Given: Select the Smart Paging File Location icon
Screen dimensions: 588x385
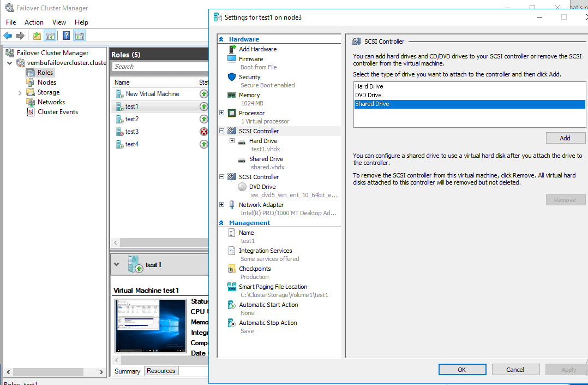Looking at the screenshot, I should tap(232, 287).
